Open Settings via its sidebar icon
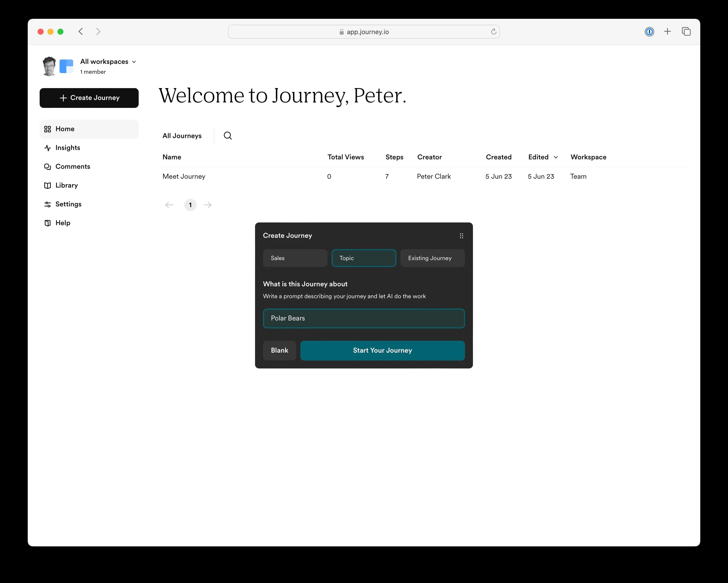Viewport: 728px width, 583px height. pos(48,204)
